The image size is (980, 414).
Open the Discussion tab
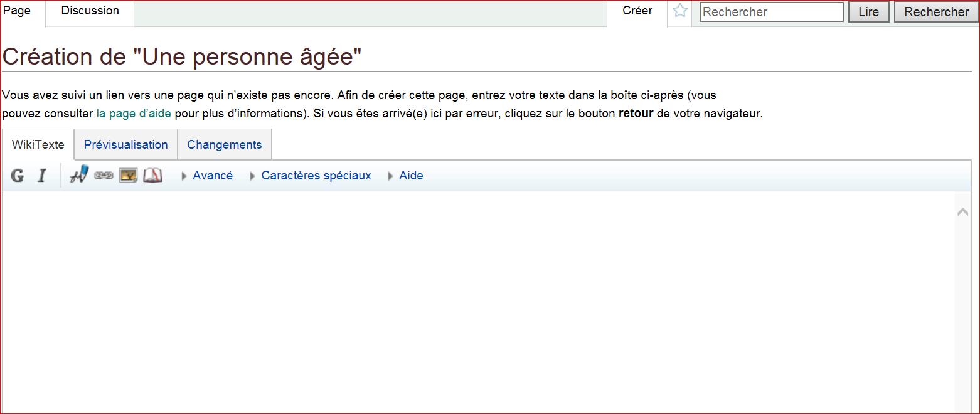click(90, 11)
